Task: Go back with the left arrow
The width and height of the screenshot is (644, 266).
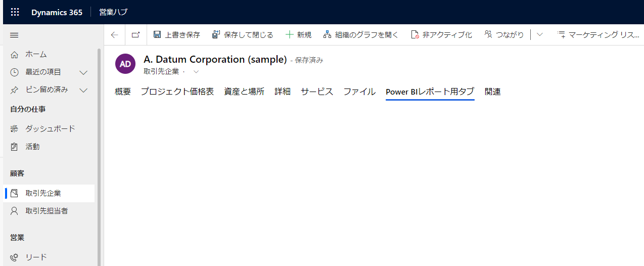Action: pyautogui.click(x=115, y=35)
